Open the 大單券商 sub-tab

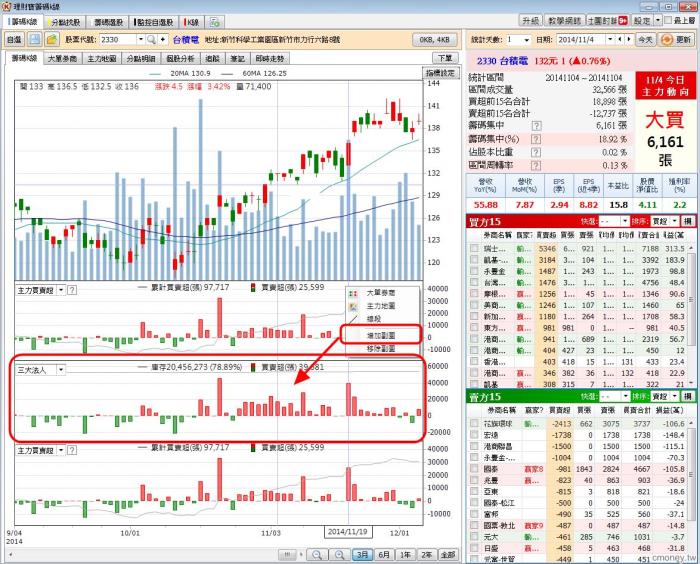(x=62, y=58)
